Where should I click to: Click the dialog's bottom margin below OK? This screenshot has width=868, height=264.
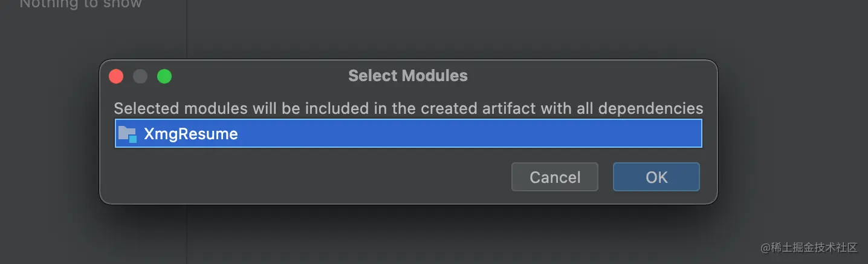(656, 197)
